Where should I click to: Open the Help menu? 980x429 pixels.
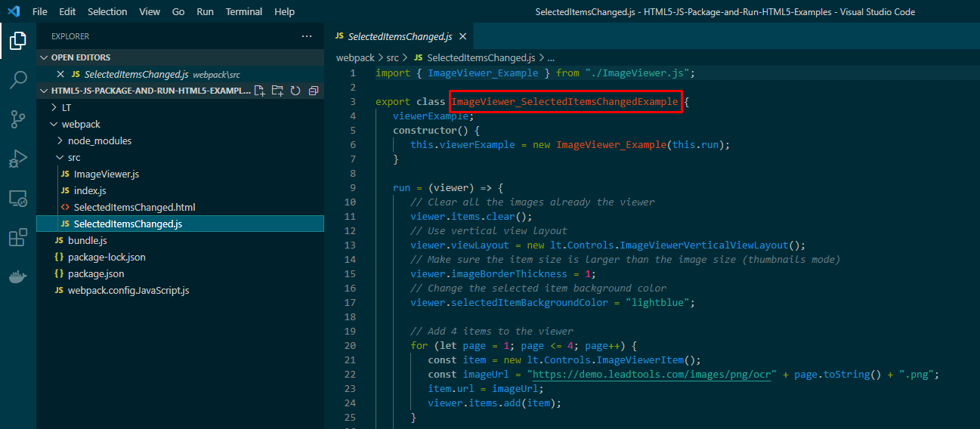pos(285,12)
